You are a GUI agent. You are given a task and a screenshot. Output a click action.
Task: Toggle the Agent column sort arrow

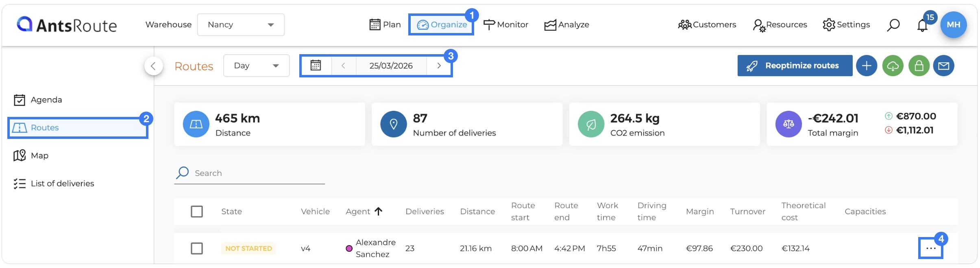(x=378, y=211)
